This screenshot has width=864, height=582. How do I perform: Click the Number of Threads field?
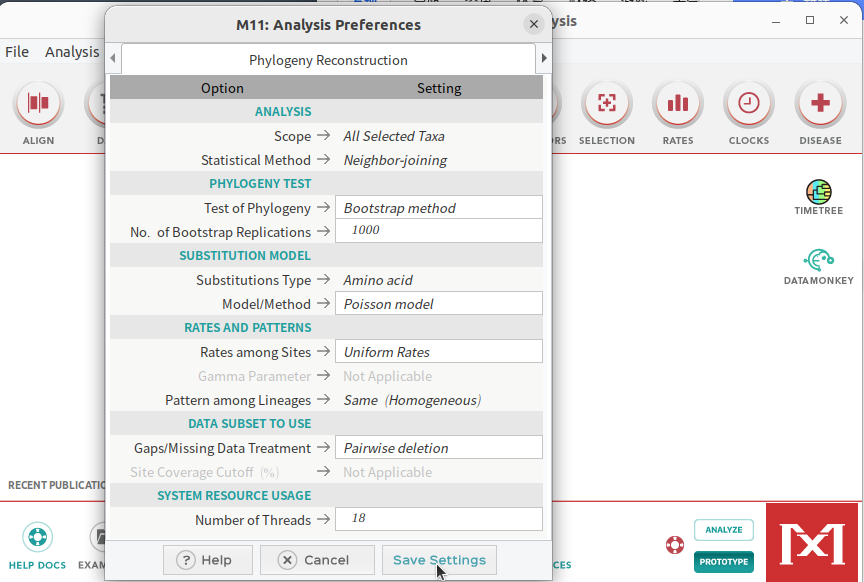coord(438,520)
